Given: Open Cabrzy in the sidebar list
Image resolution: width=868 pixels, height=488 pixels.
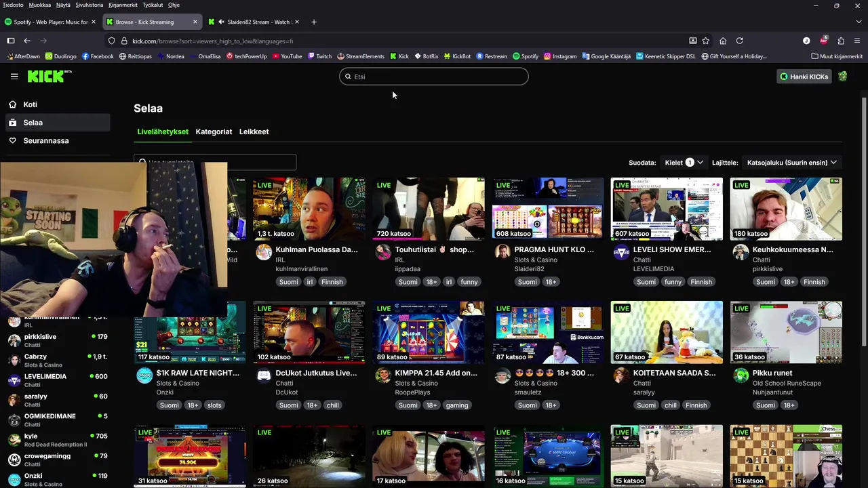Looking at the screenshot, I should [x=58, y=361].
